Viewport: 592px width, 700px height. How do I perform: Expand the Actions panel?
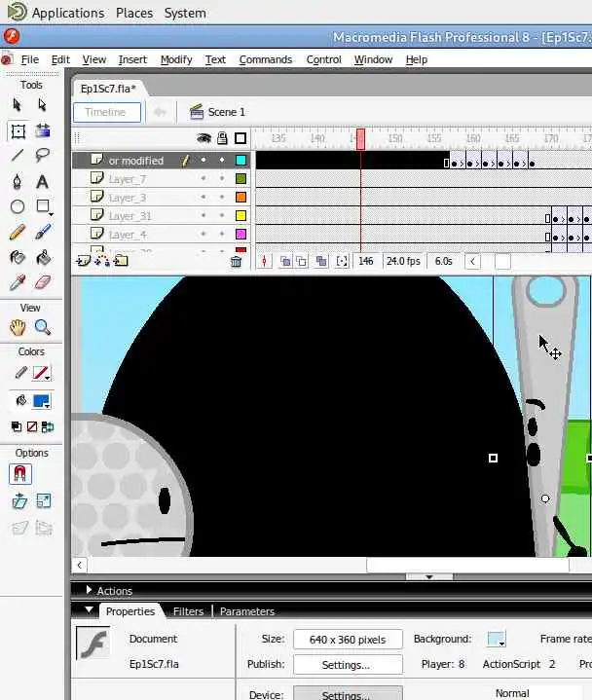coord(89,590)
